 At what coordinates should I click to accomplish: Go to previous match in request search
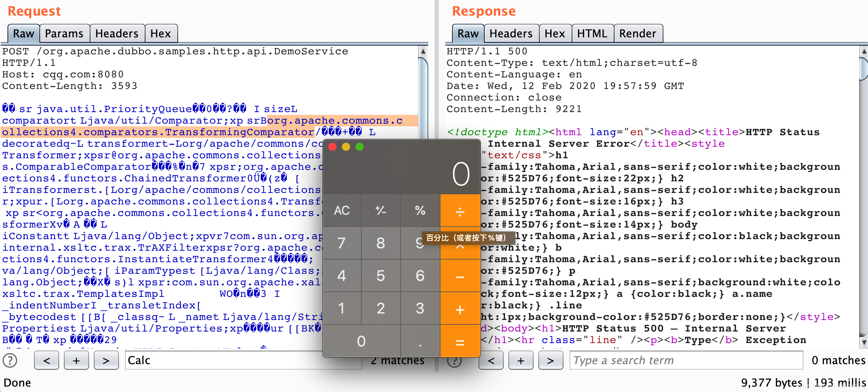tap(47, 360)
